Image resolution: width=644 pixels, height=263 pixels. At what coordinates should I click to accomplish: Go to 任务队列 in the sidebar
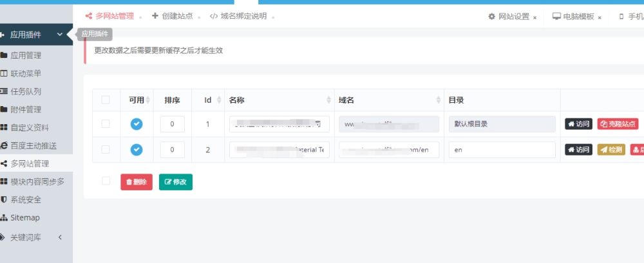coord(26,91)
